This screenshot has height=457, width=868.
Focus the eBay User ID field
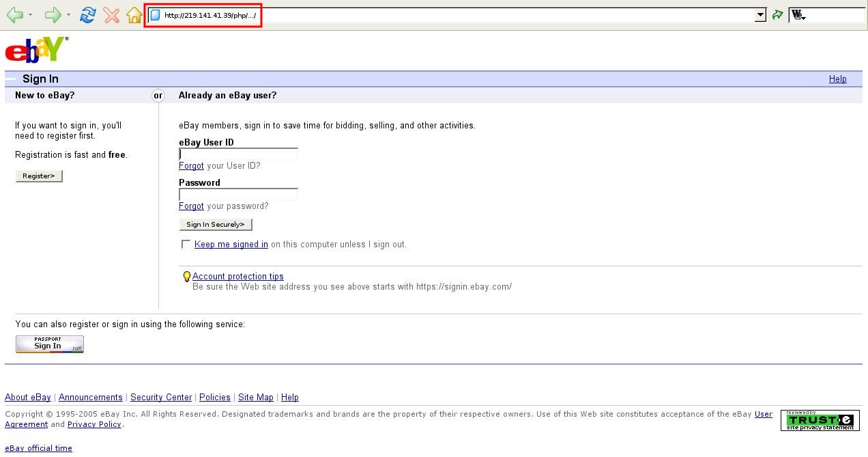(238, 154)
